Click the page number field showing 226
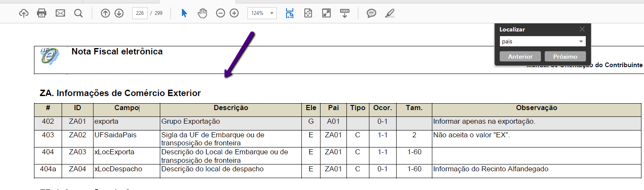The image size is (644, 190). click(139, 13)
